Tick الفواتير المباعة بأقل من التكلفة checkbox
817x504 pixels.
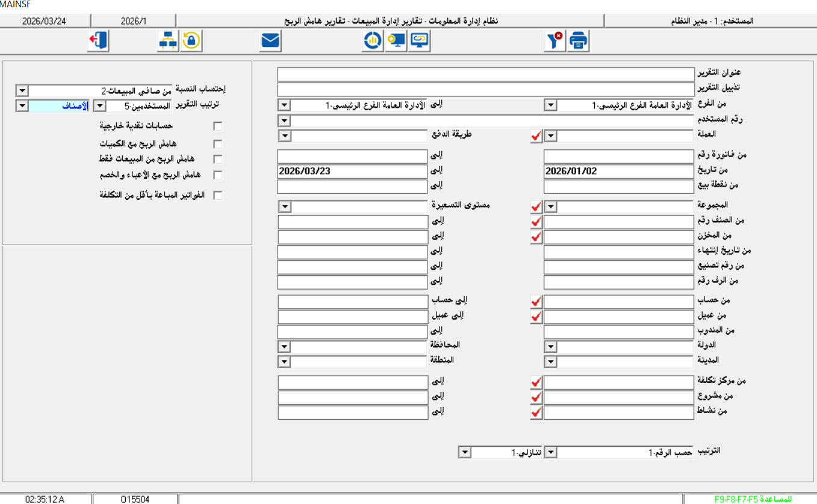217,194
